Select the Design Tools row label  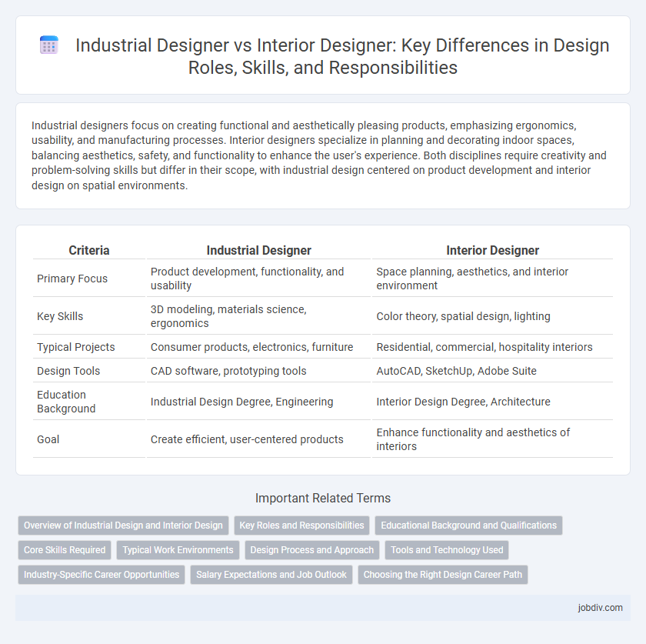68,371
